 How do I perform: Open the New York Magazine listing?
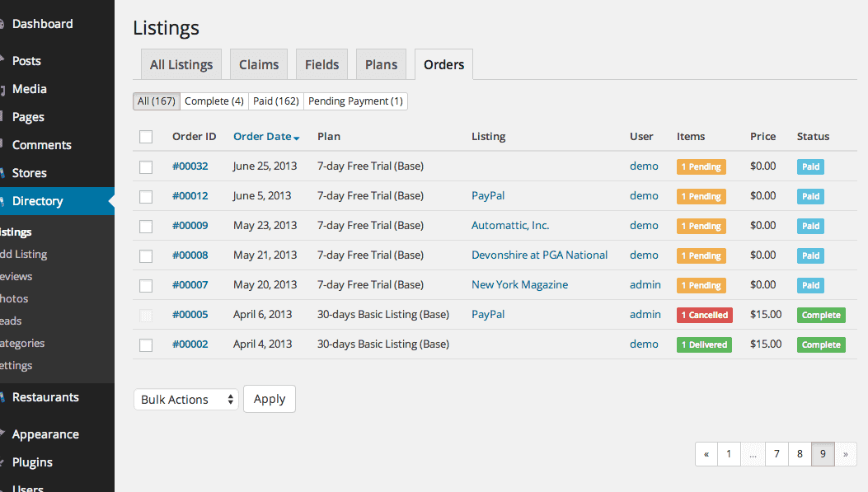point(519,285)
